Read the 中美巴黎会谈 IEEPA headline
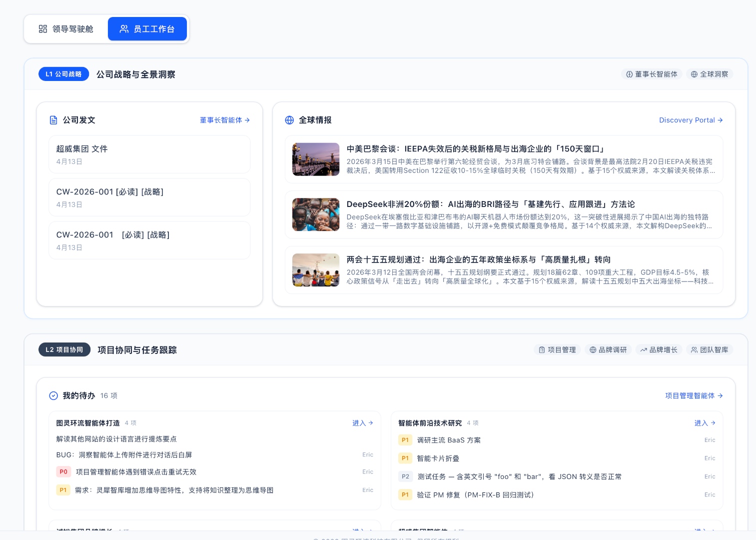Image resolution: width=756 pixels, height=540 pixels. (477, 149)
